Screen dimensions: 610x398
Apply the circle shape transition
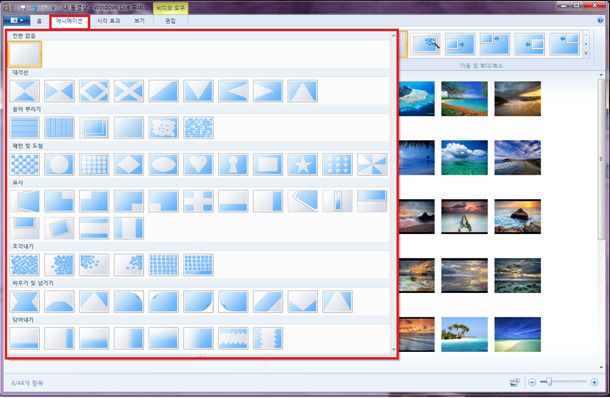click(x=59, y=164)
